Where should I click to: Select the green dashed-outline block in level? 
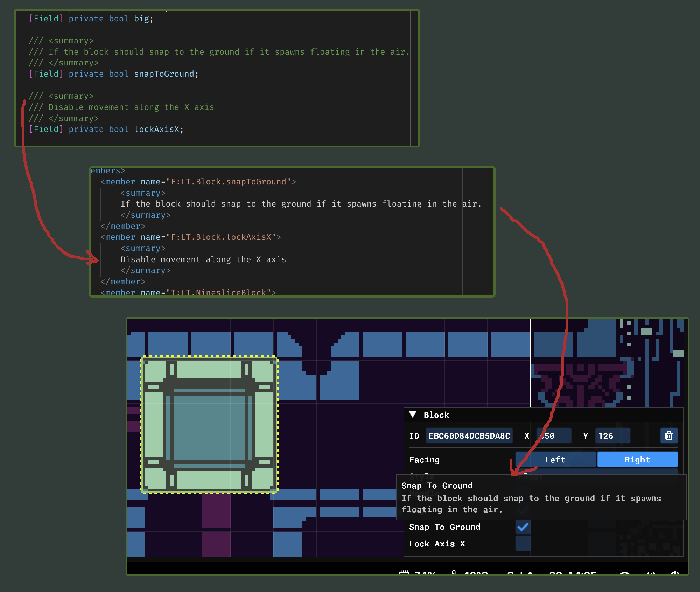209,425
